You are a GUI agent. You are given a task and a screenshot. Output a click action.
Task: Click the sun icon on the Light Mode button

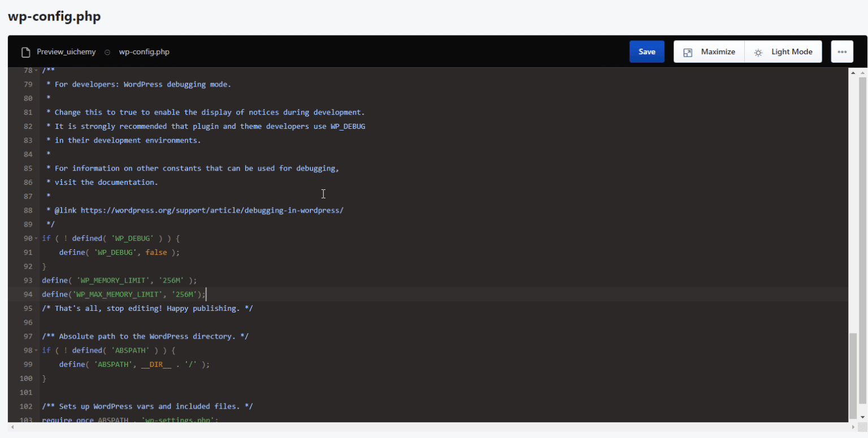[x=758, y=51]
